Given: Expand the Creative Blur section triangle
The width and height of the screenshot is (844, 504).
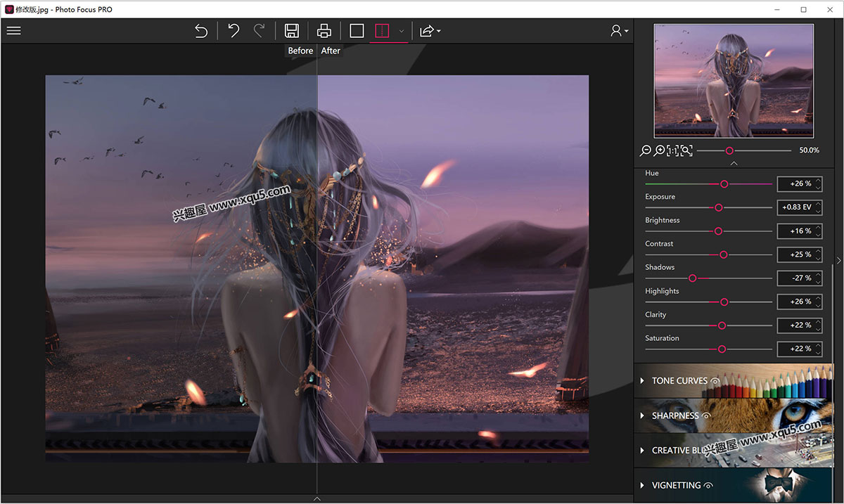Looking at the screenshot, I should tap(642, 451).
